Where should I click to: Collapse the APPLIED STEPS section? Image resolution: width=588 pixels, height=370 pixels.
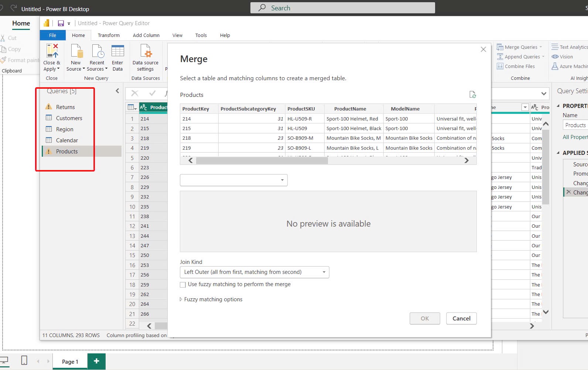(558, 153)
